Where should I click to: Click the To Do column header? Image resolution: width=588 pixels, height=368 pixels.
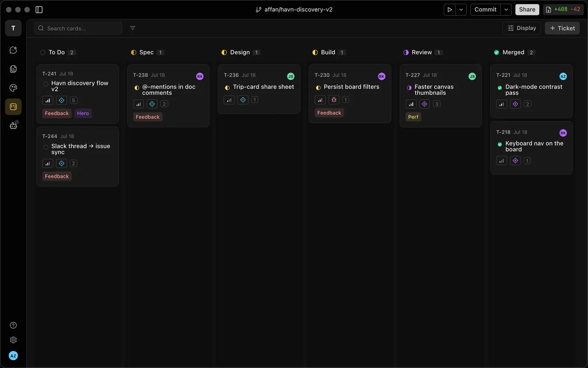58,52
